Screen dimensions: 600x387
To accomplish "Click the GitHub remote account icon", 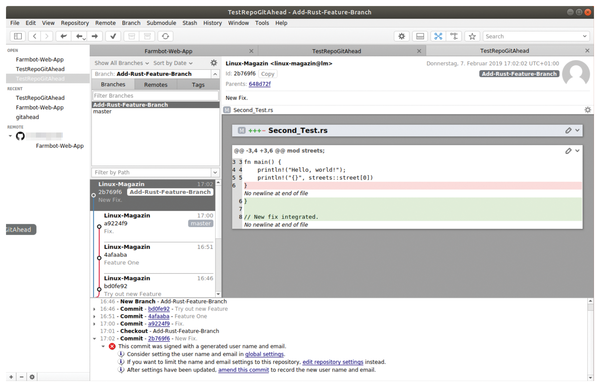I will (20, 136).
